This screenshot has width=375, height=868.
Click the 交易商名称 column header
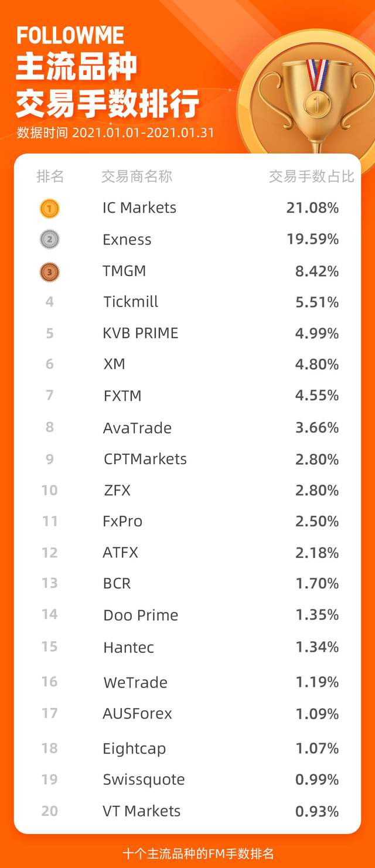click(137, 176)
